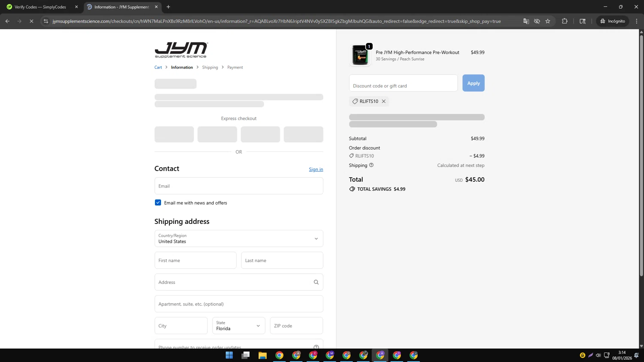Image resolution: width=644 pixels, height=362 pixels.
Task: Click the Total $45.00 amount
Action: 475,180
